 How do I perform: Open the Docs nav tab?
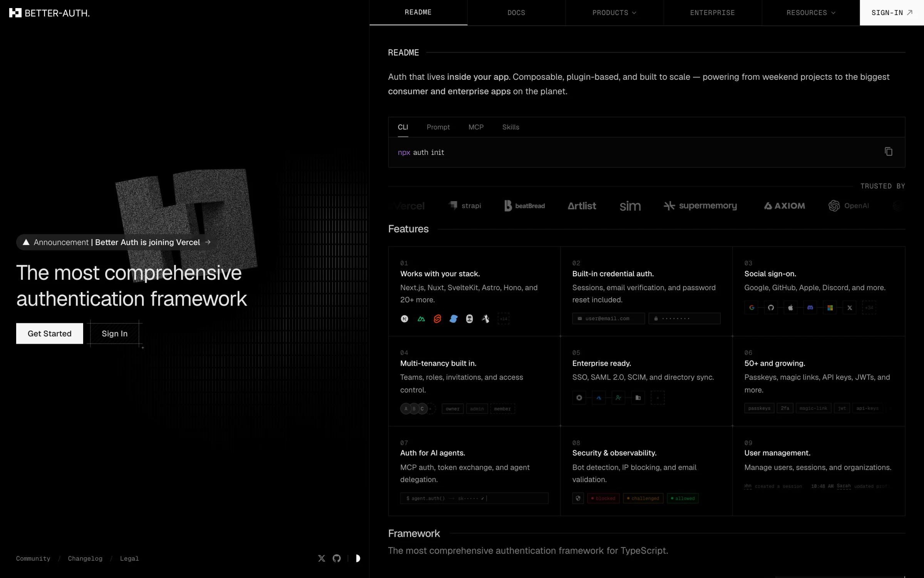[x=516, y=13]
